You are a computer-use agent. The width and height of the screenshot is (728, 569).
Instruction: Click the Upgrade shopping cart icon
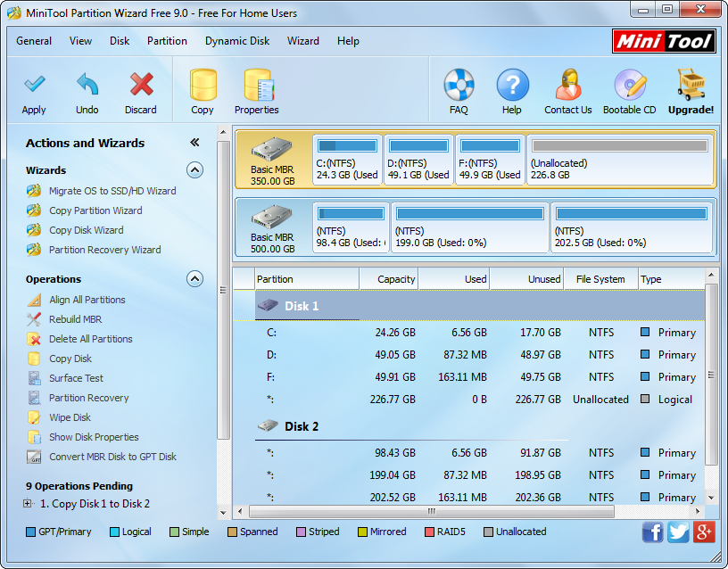[x=691, y=85]
